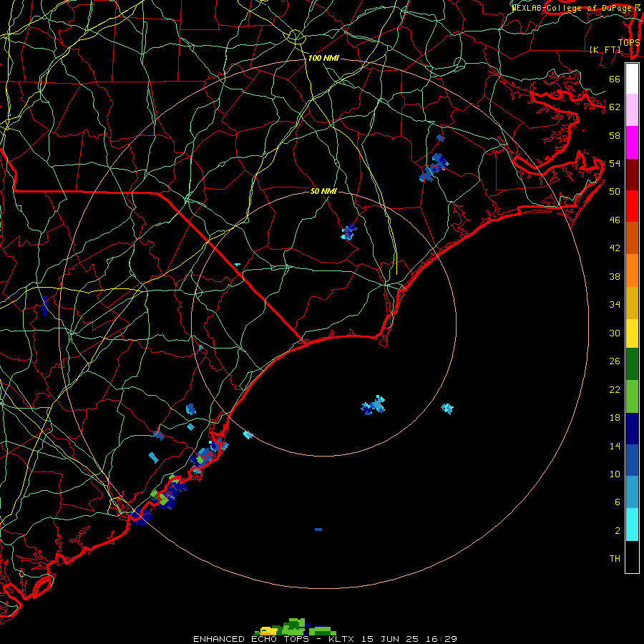Click the navy blue legend swatch

click(632, 429)
